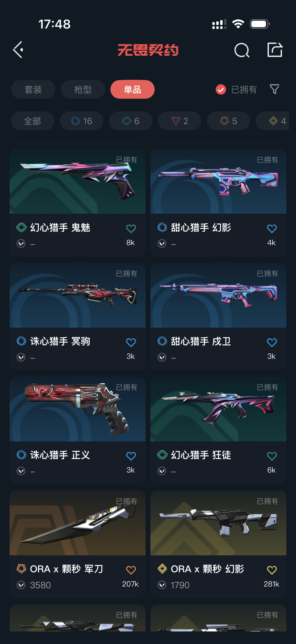
Task: Open the search magnifier icon
Action: coord(242,50)
